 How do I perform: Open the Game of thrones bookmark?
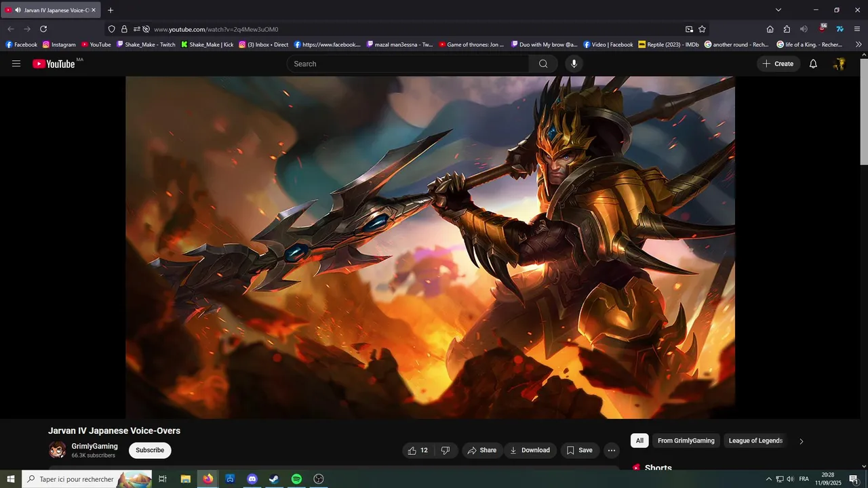471,45
